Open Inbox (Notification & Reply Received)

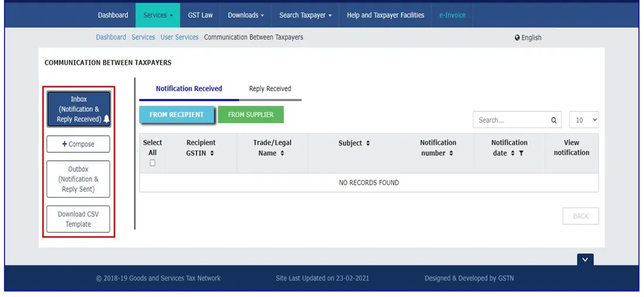click(x=78, y=109)
